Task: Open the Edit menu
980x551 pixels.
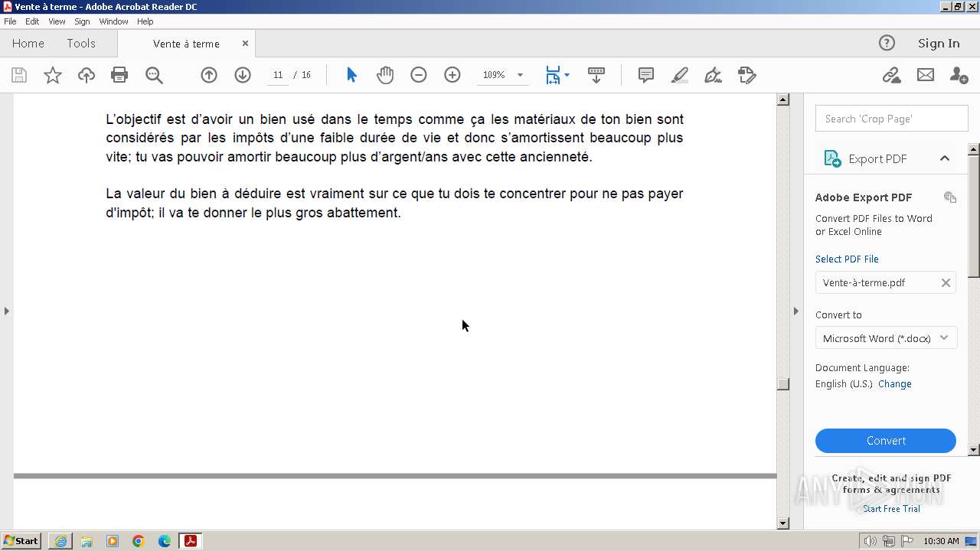Action: click(32, 21)
